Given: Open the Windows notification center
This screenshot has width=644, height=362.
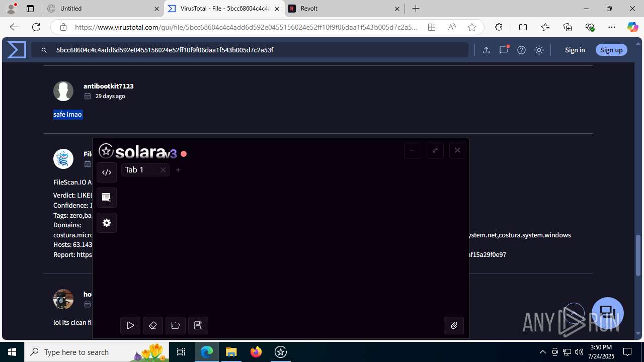Looking at the screenshot, I should point(628,352).
